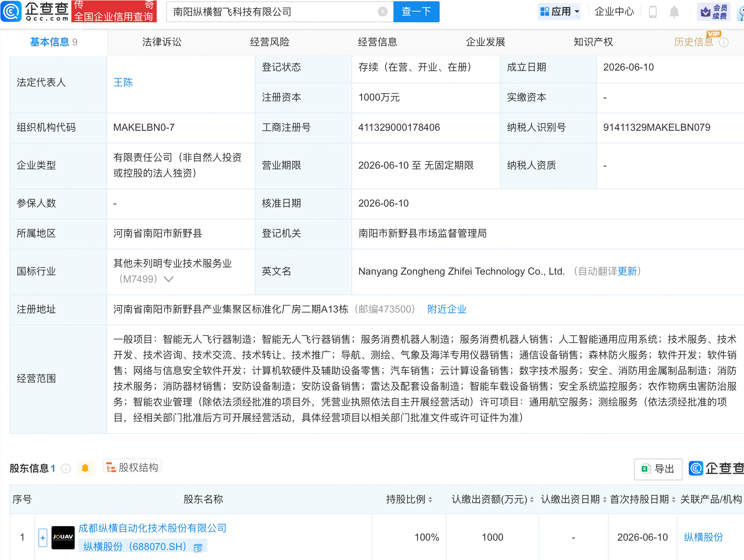This screenshot has height=560, width=744.
Task: Switch to 知识产权 tab
Action: tap(593, 42)
